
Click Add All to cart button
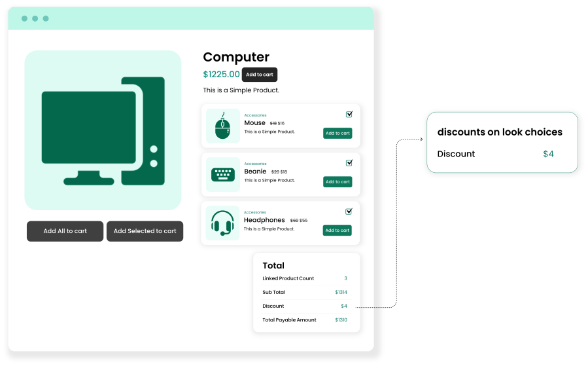65,231
